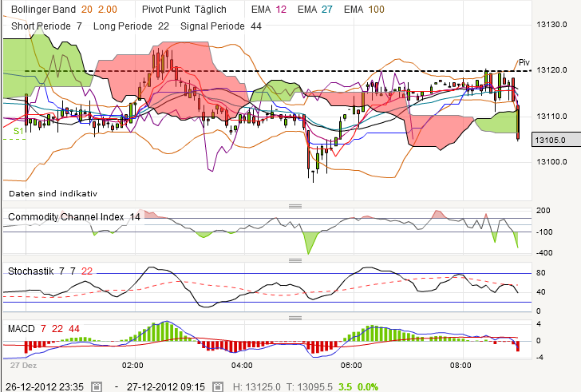Click the EMA 100 indicator label
Screen dimensions: 581x392
[364, 10]
